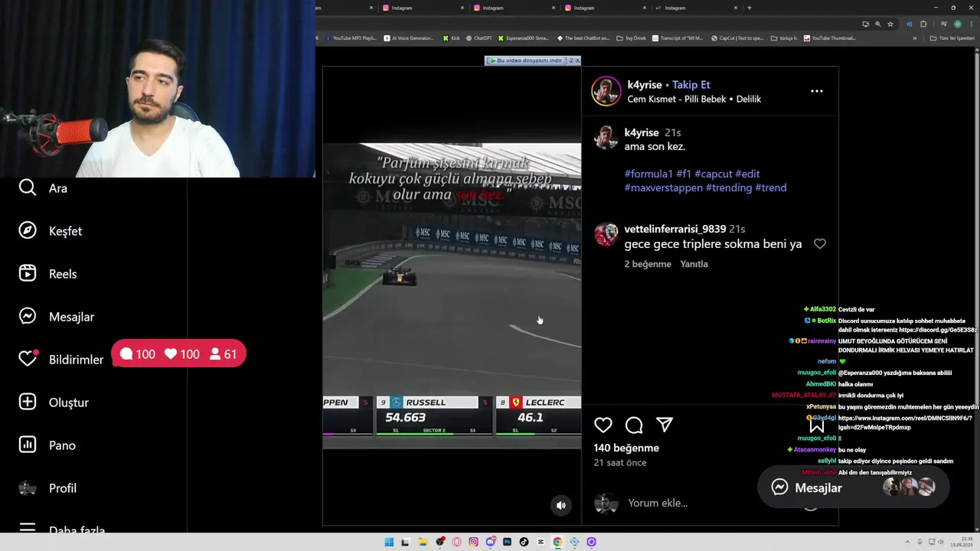Viewport: 980px width, 551px height.
Task: Share the post with paper plane icon
Action: (665, 425)
